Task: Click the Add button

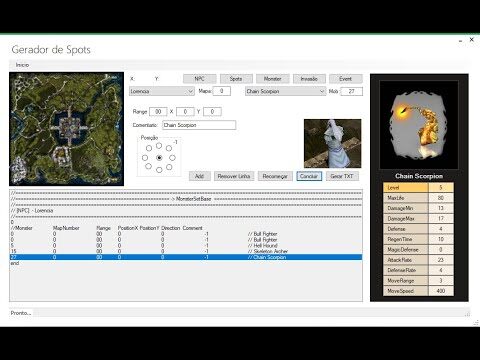Action: pyautogui.click(x=199, y=176)
